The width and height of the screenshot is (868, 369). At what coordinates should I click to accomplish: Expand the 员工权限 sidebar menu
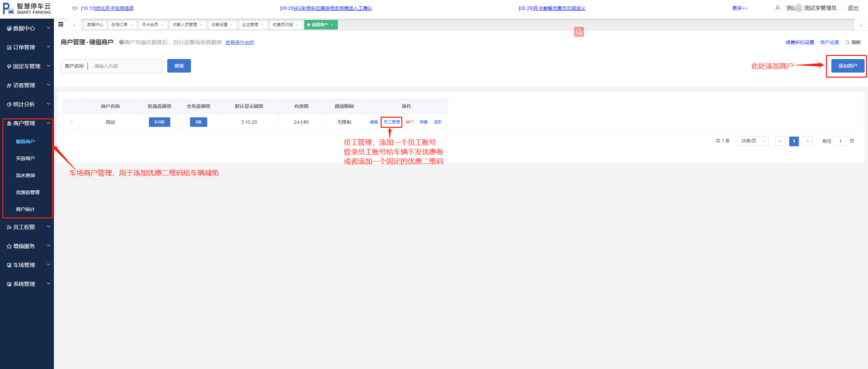[27, 227]
